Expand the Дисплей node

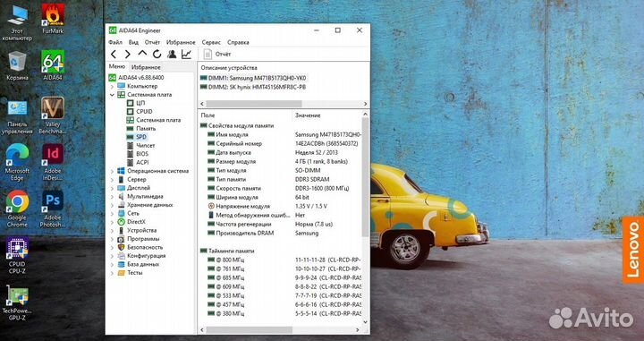112,188
